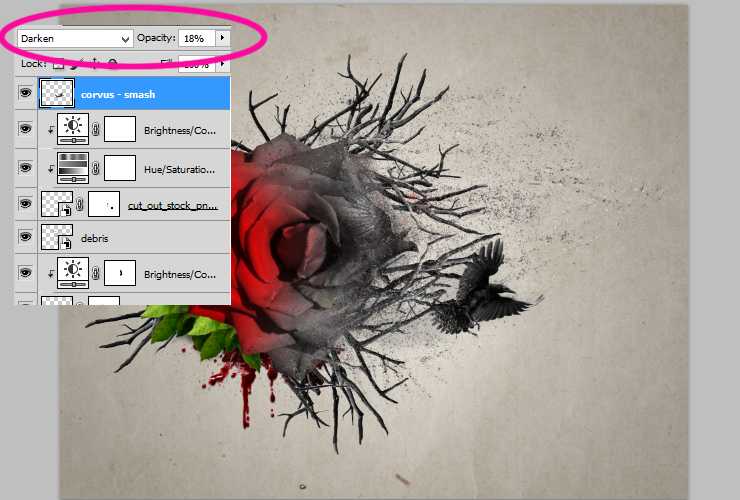
Task: Select the corvus - smash layer thumbnail
Action: [57, 93]
